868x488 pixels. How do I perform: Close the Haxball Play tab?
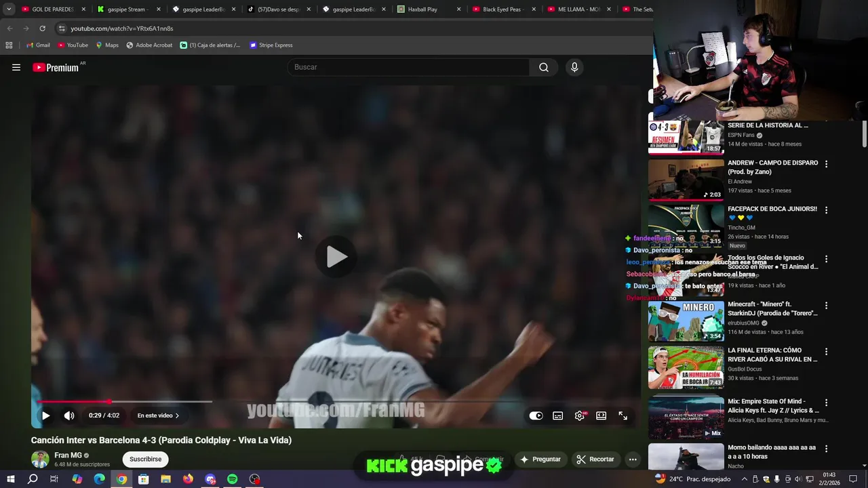459,9
